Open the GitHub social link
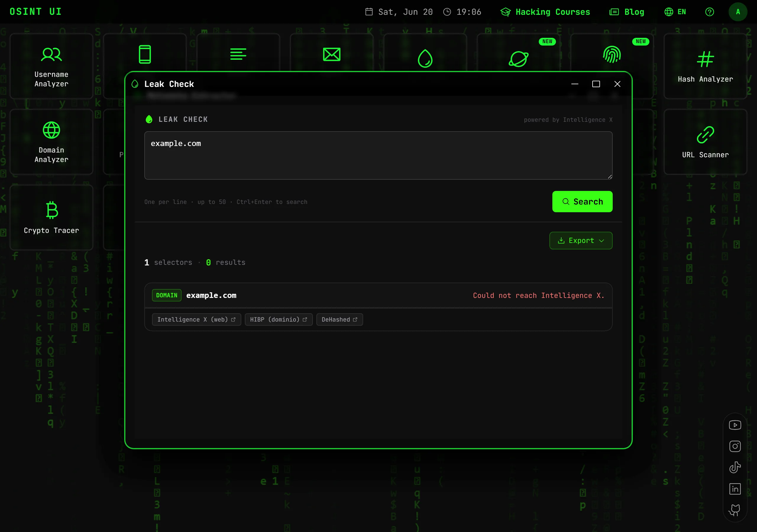 click(735, 510)
